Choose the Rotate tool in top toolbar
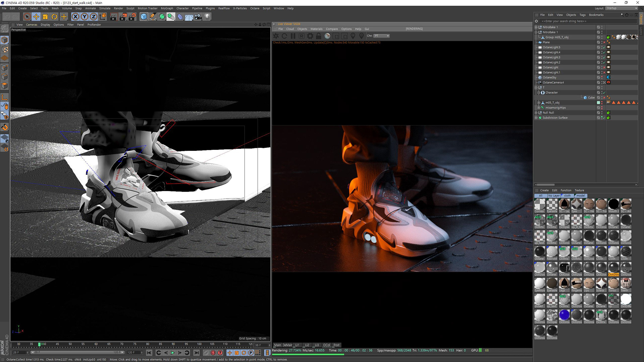This screenshot has width=644, height=362. tap(54, 16)
